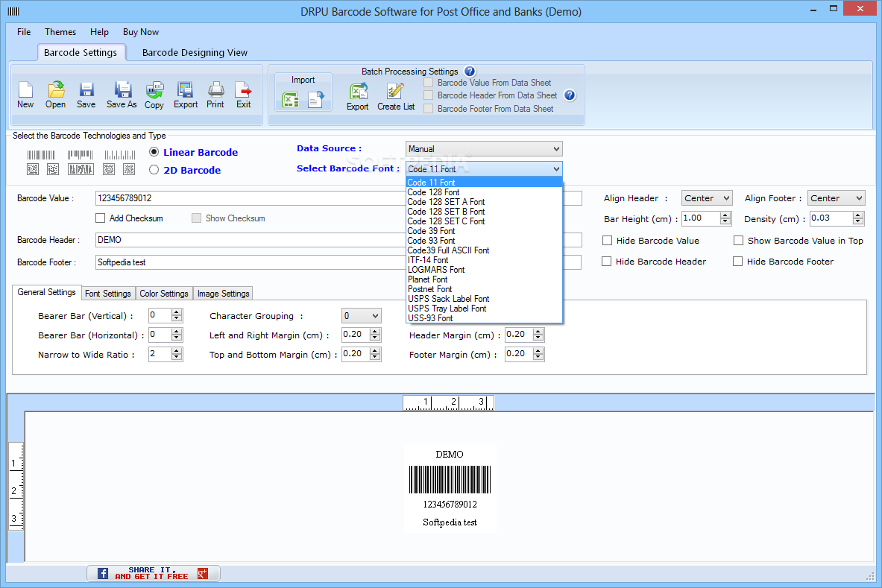Increase Density spinner up arrow
882x588 pixels.
pyautogui.click(x=858, y=215)
